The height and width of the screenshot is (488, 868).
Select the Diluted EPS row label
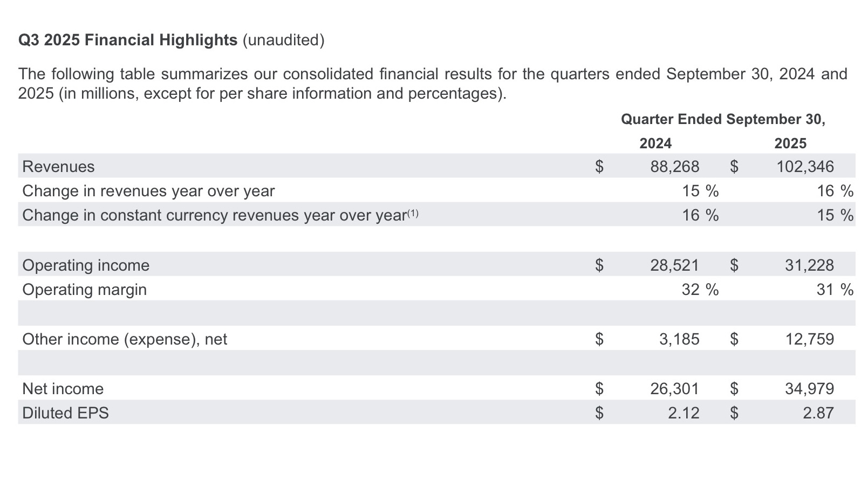(65, 413)
